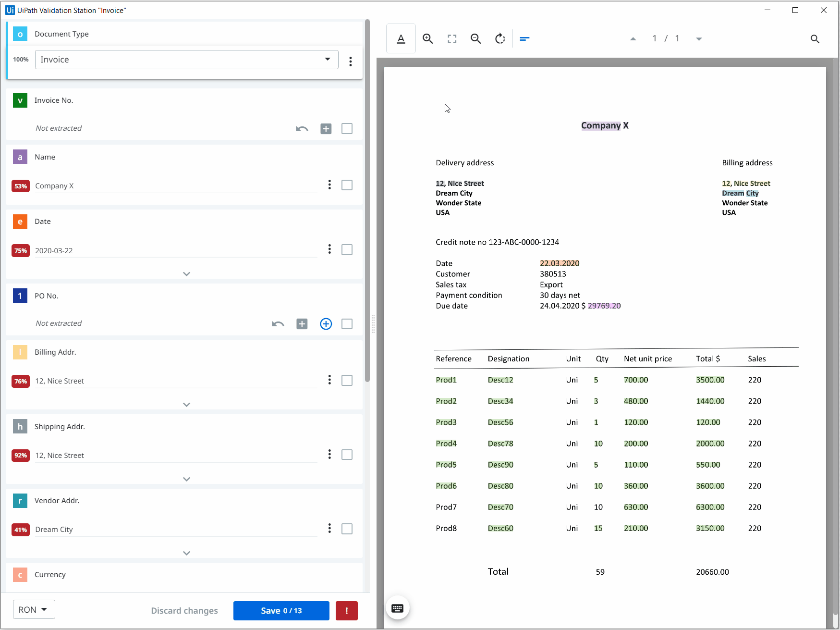The width and height of the screenshot is (840, 630).
Task: Check the checkbox for the Name field
Action: click(347, 185)
